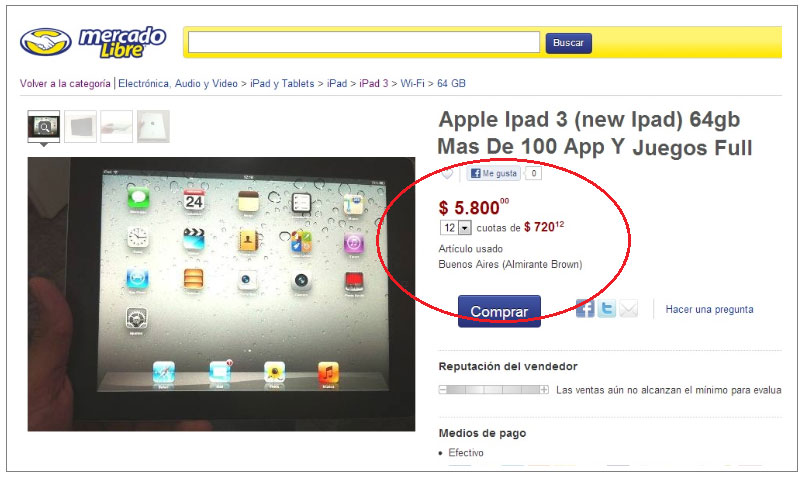Click the Facebook Me gusta button
Image resolution: width=808 pixels, height=477 pixels.
[494, 174]
